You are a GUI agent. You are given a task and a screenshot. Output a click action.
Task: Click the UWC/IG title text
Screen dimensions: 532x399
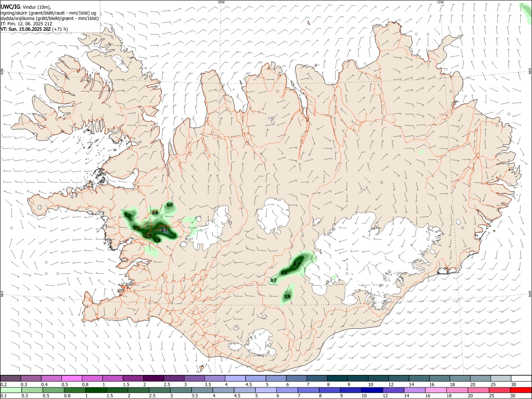10,7
